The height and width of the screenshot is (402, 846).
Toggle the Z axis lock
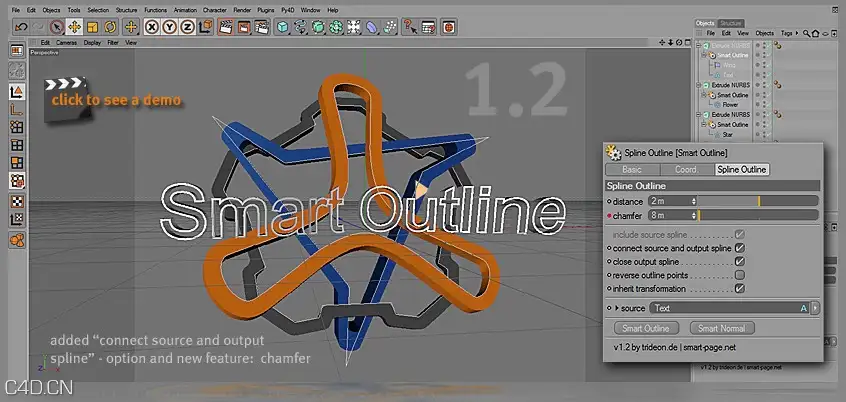tap(187, 26)
